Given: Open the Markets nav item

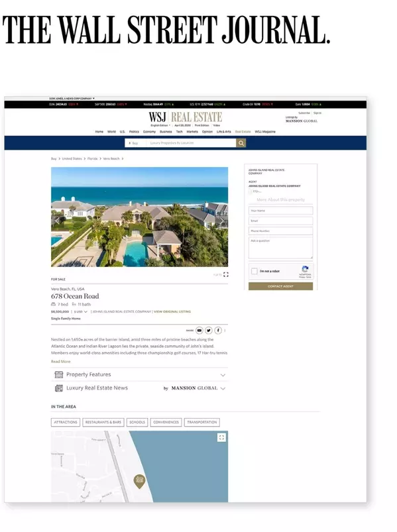Looking at the screenshot, I should (x=192, y=132).
